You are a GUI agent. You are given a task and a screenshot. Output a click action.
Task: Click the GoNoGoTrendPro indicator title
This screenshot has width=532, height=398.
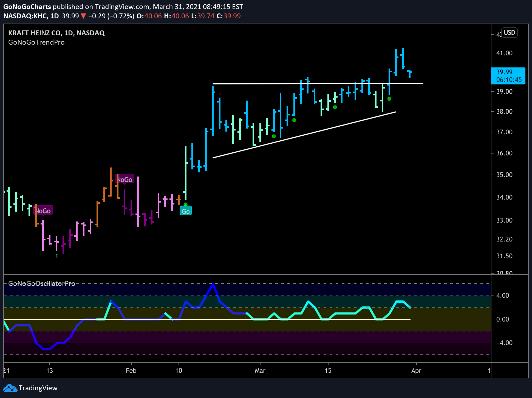pos(36,42)
